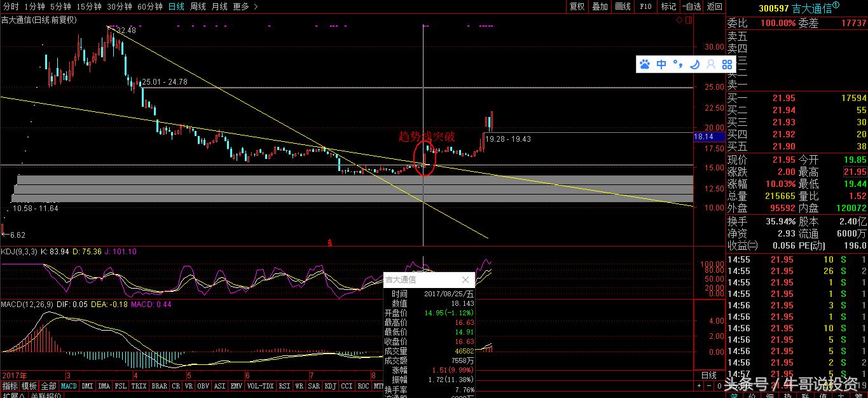Click the 买一 bid price row
Viewport: 868px width, 398px height.
[x=797, y=98]
